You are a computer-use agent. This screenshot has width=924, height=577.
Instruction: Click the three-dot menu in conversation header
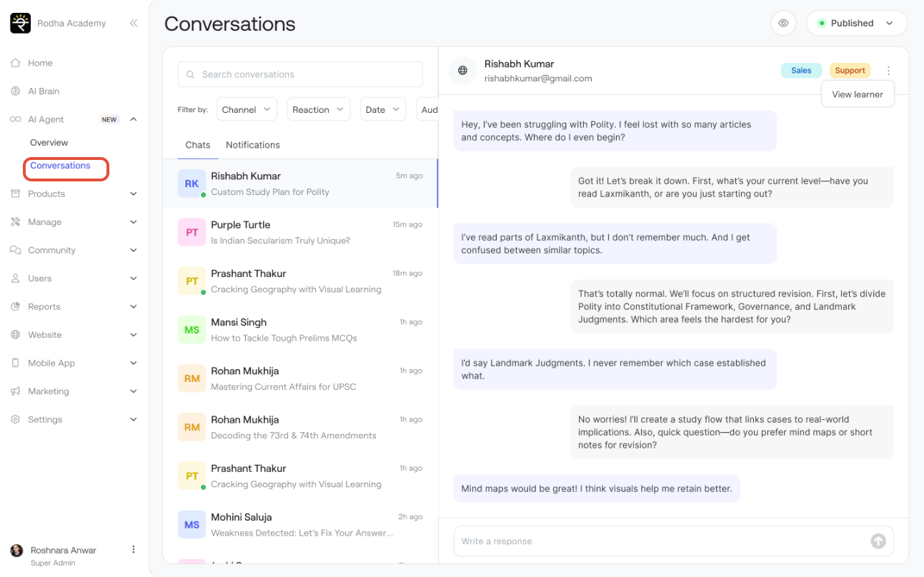pos(888,71)
